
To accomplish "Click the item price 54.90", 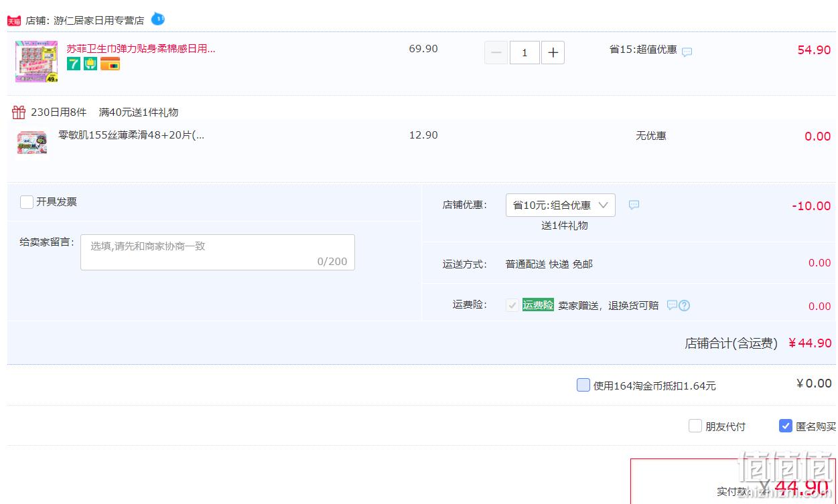I will click(x=814, y=50).
